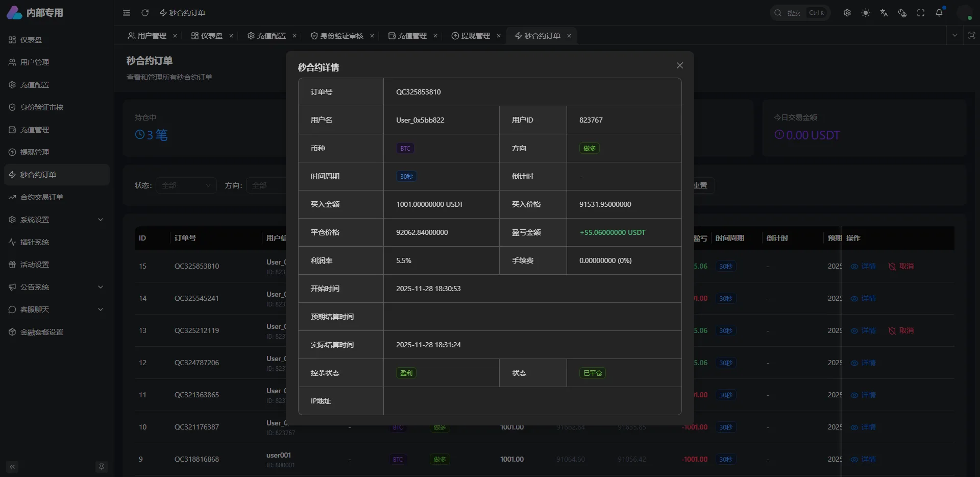The width and height of the screenshot is (980, 477).
Task: Toggle the hamburger menu collapse icon
Action: click(x=127, y=13)
